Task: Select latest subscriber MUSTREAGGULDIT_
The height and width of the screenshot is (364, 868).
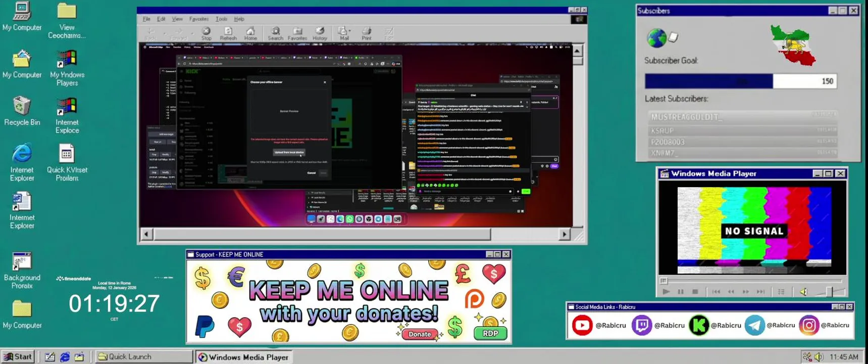Action: (x=742, y=117)
